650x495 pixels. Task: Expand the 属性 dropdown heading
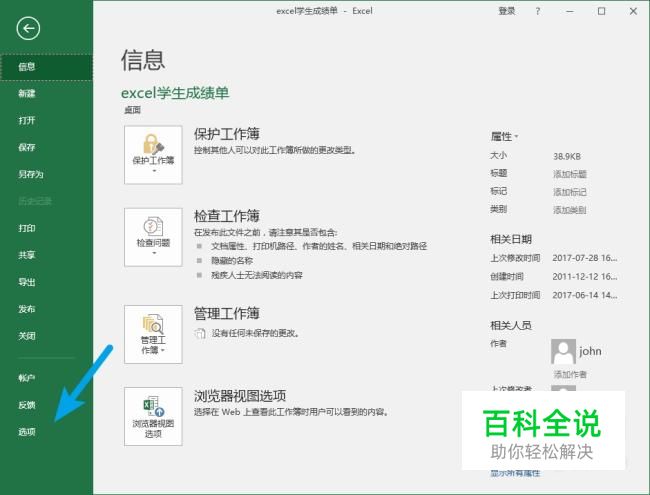pos(504,136)
